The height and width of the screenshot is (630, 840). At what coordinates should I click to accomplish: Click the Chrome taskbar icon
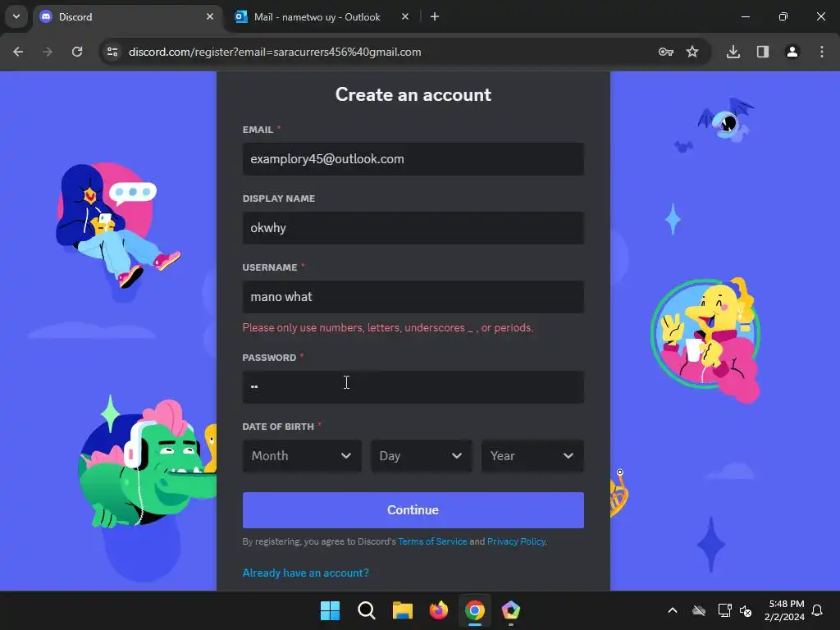click(475, 610)
